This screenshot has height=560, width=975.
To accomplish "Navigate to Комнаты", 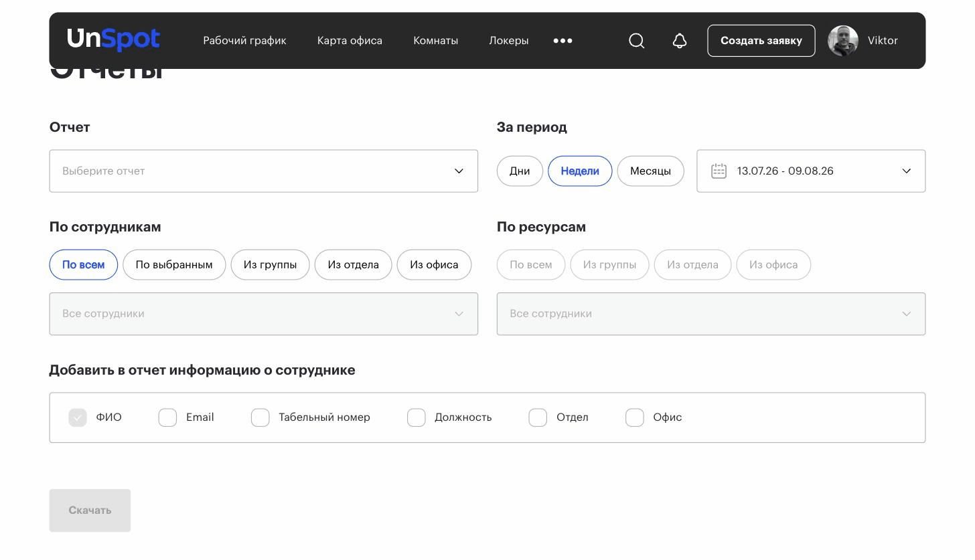I will pos(435,41).
